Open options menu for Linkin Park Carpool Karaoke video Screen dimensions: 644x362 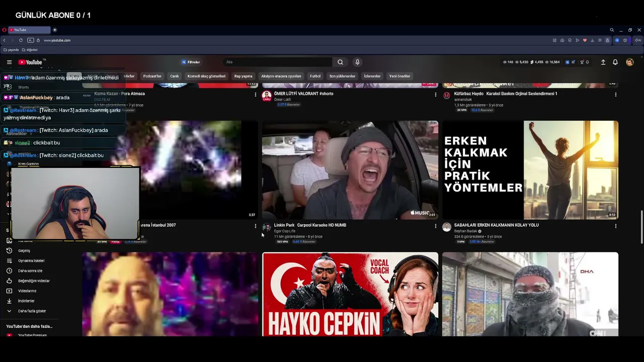coord(436,226)
